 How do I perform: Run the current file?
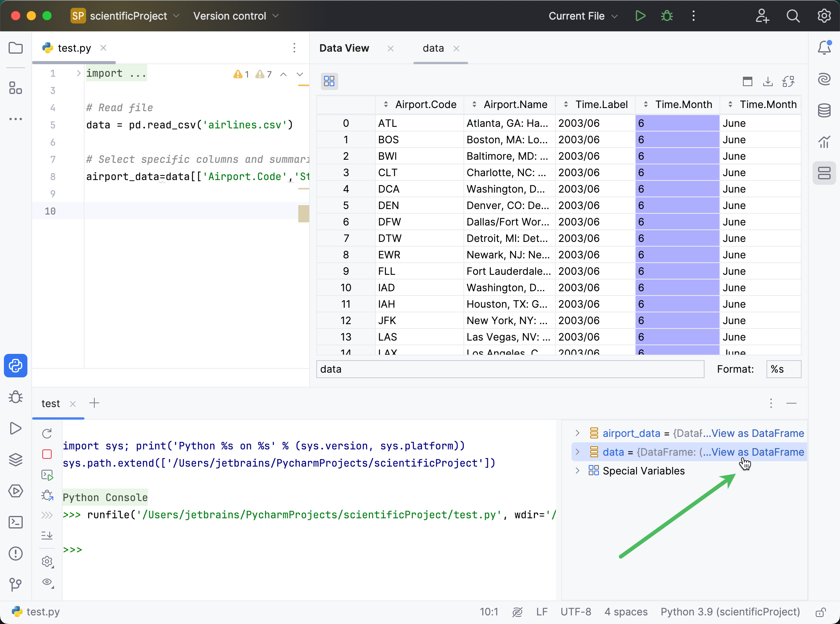640,16
